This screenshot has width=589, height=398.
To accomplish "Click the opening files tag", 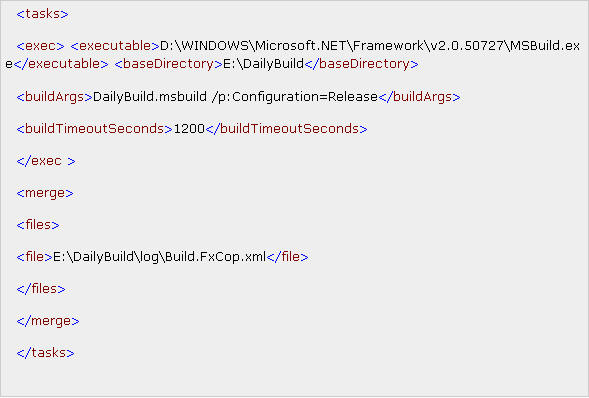I will coord(38,225).
